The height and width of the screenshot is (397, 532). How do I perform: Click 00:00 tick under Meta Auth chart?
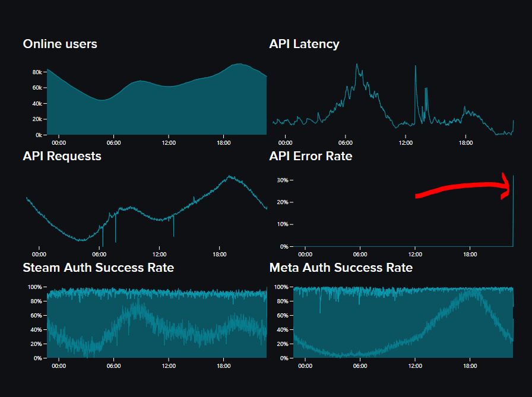[x=305, y=366]
